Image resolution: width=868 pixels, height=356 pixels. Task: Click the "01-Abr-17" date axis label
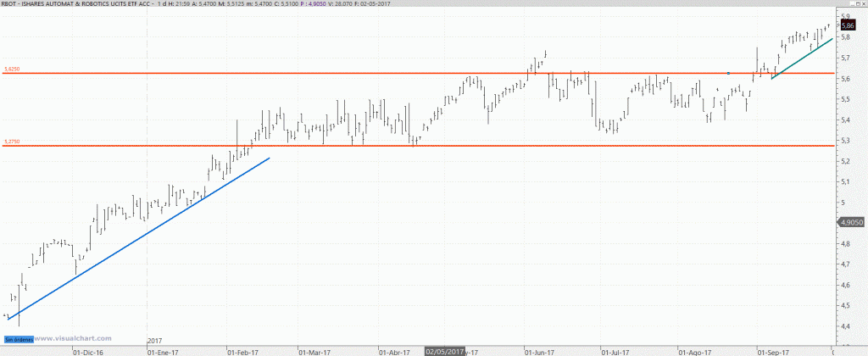pyautogui.click(x=393, y=352)
